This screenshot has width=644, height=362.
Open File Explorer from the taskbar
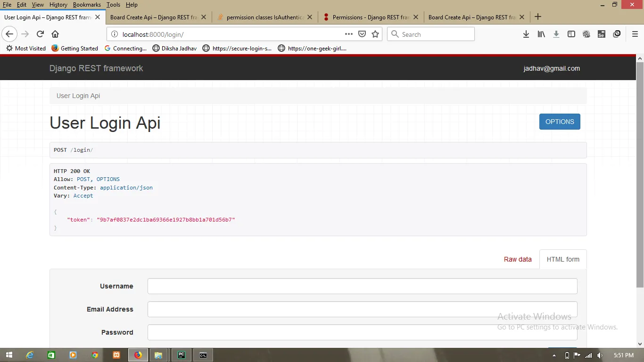tap(158, 355)
